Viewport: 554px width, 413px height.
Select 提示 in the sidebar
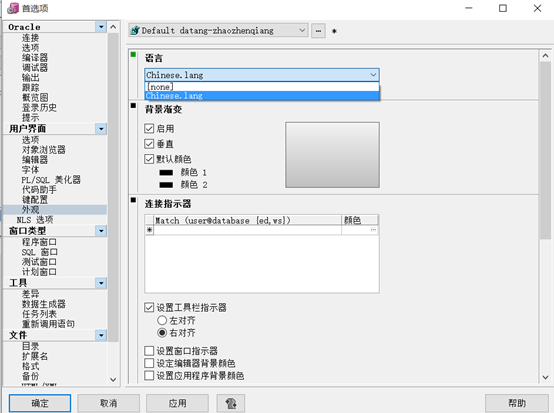[30, 117]
